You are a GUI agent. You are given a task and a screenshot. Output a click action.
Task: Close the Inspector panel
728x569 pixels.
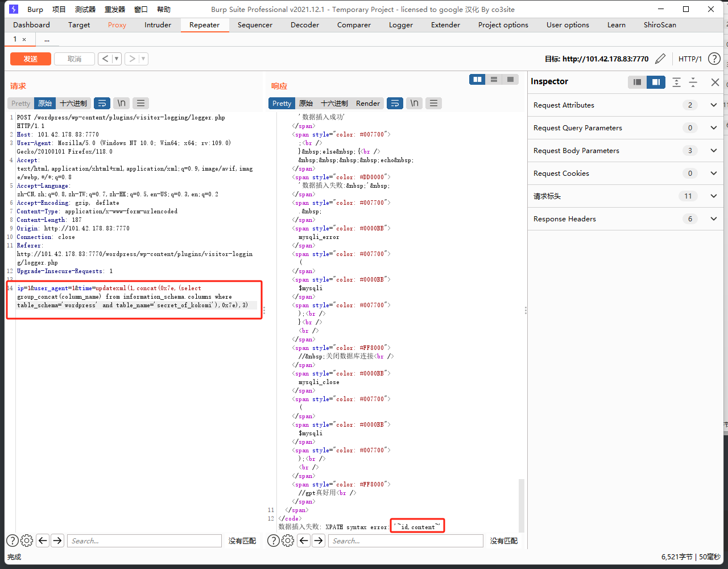pyautogui.click(x=715, y=82)
